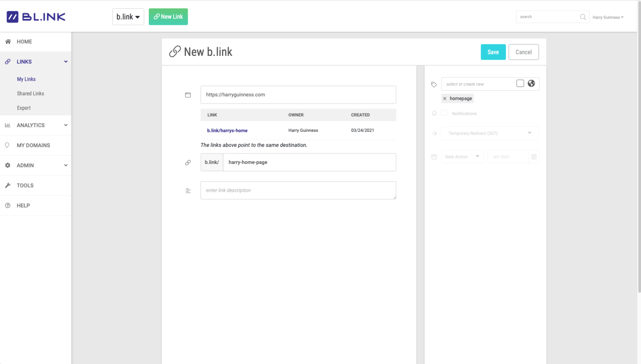Click the Save button
Image resolution: width=641 pixels, height=364 pixels.
coord(493,52)
